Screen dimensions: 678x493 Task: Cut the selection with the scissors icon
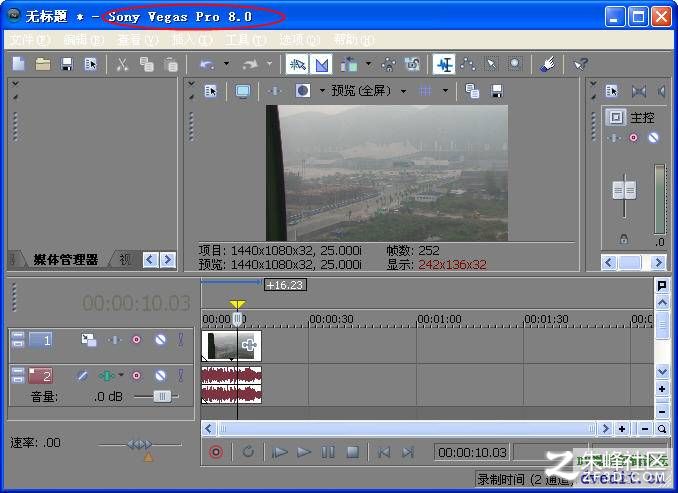click(122, 64)
